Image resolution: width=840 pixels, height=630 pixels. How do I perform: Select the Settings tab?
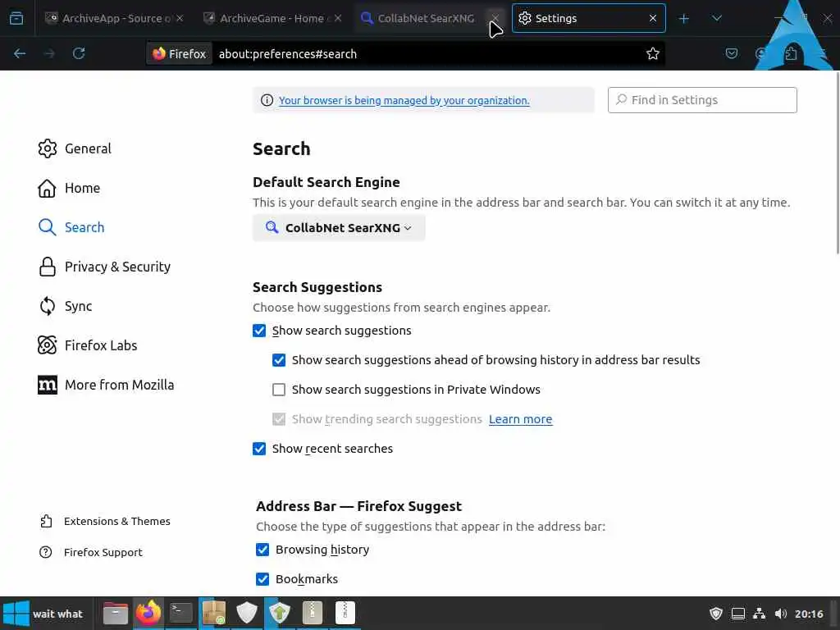tap(588, 18)
